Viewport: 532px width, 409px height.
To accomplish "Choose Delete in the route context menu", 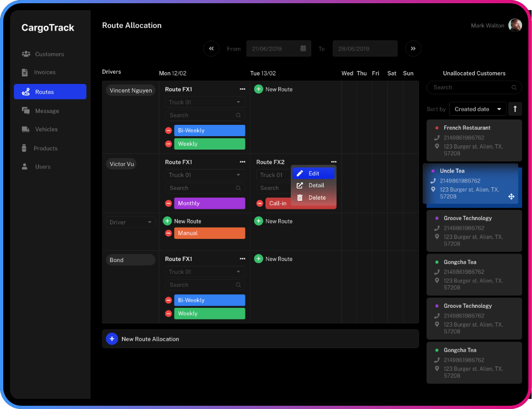I will pos(316,198).
